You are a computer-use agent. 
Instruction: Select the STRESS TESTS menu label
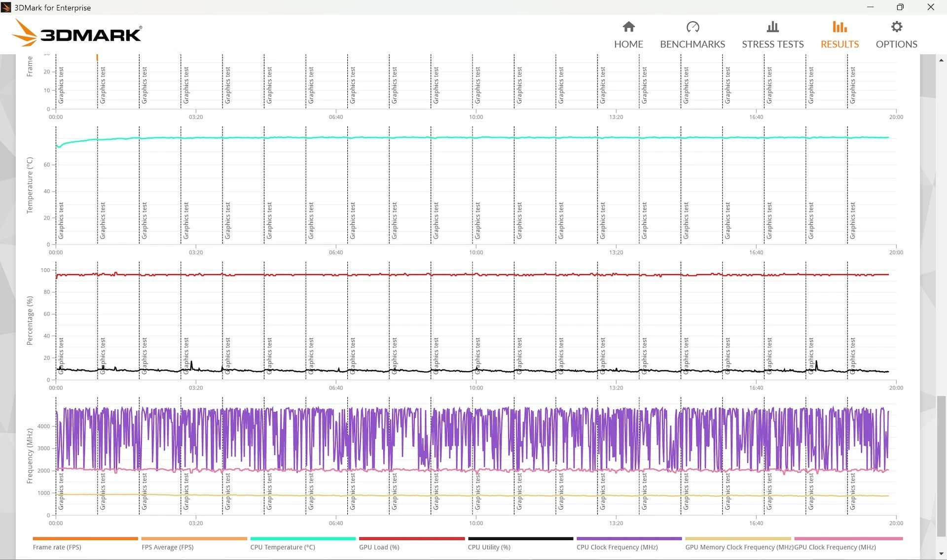click(773, 44)
